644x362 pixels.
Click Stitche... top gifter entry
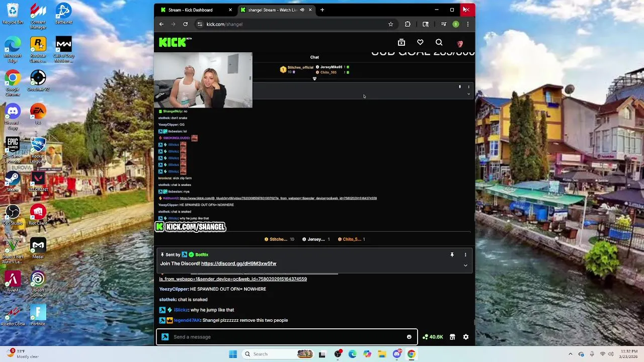click(x=279, y=239)
